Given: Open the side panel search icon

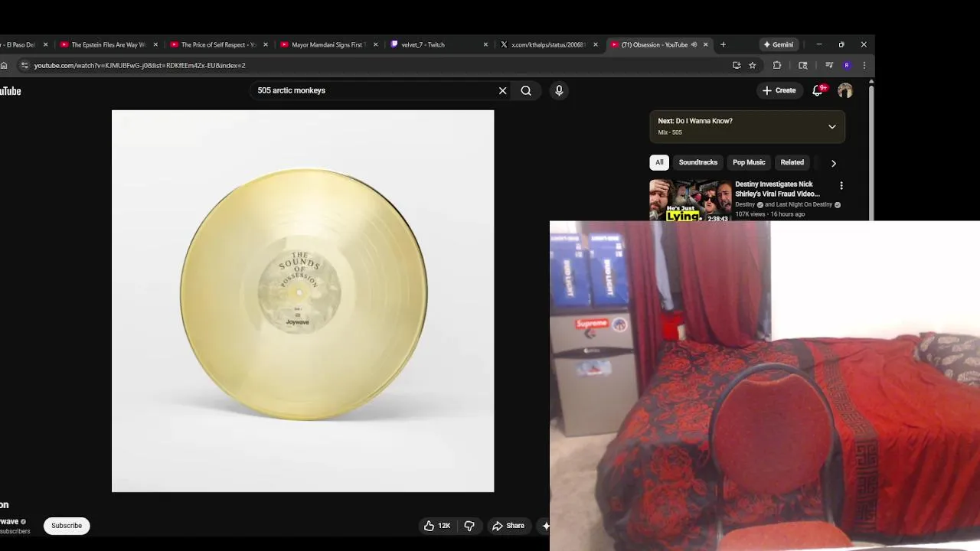Looking at the screenshot, I should coord(803,65).
